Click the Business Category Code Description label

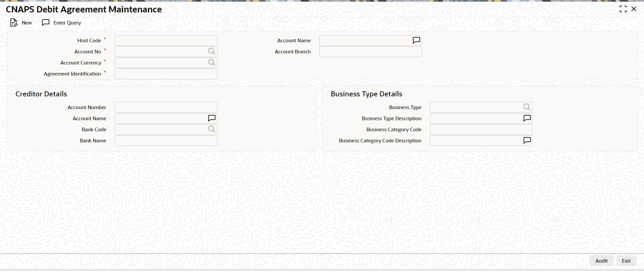click(380, 141)
